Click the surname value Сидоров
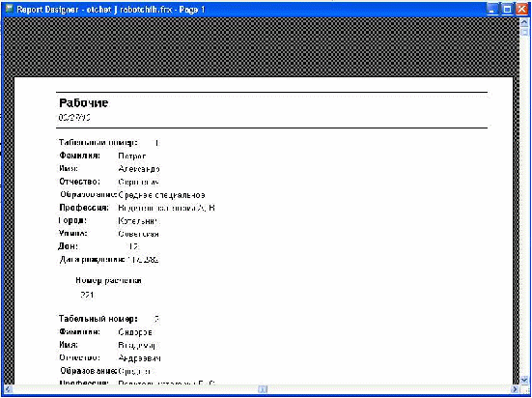Image resolution: width=532 pixels, height=398 pixels. [135, 332]
